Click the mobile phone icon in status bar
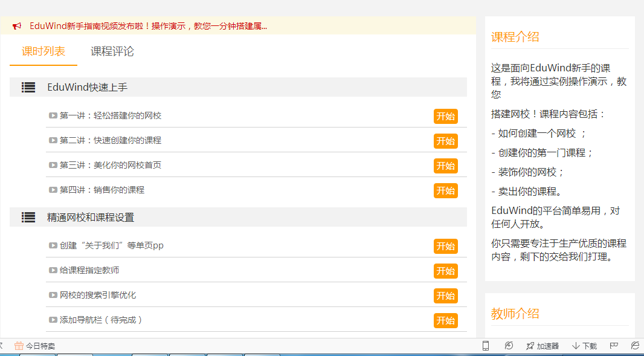The width and height of the screenshot is (644, 356). pyautogui.click(x=486, y=346)
